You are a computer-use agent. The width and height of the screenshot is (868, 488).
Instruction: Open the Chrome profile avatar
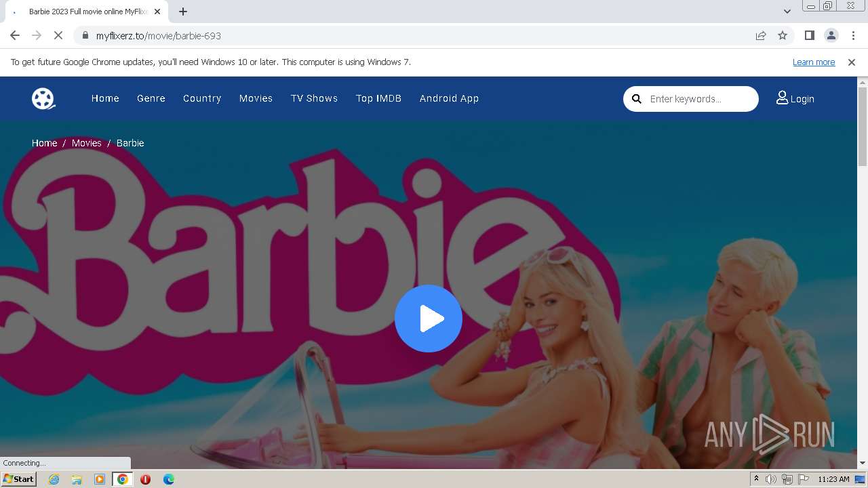pyautogui.click(x=831, y=35)
